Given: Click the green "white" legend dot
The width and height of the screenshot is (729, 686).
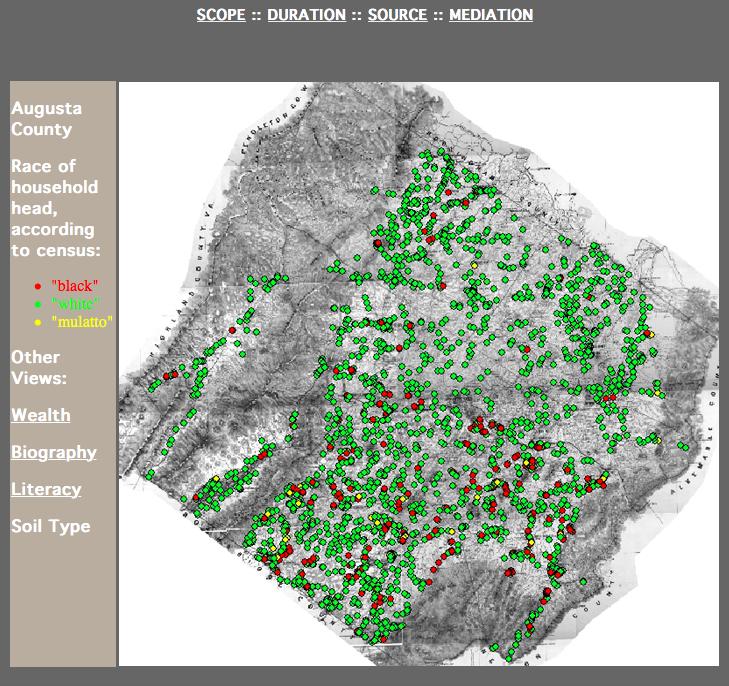Looking at the screenshot, I should (x=38, y=304).
